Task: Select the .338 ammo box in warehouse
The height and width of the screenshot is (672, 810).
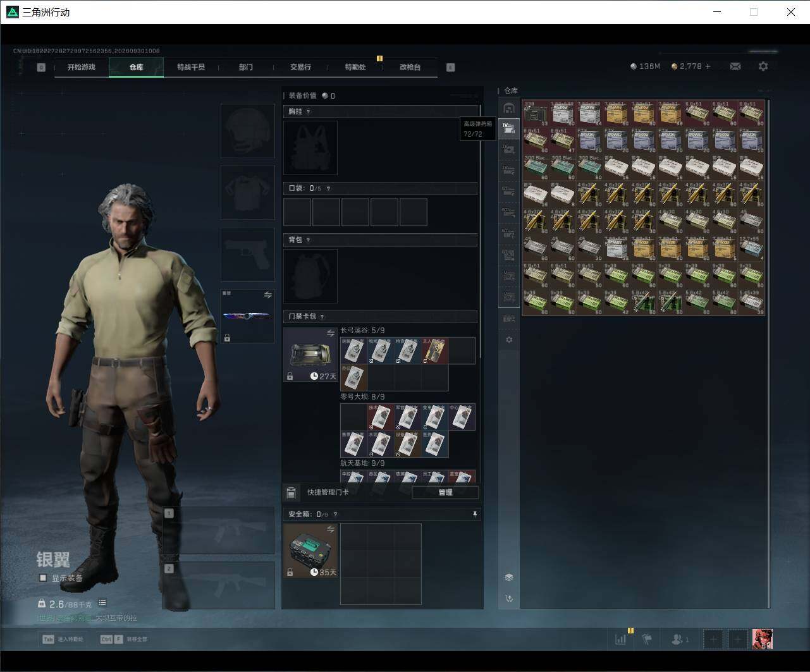Action: pyautogui.click(x=536, y=114)
